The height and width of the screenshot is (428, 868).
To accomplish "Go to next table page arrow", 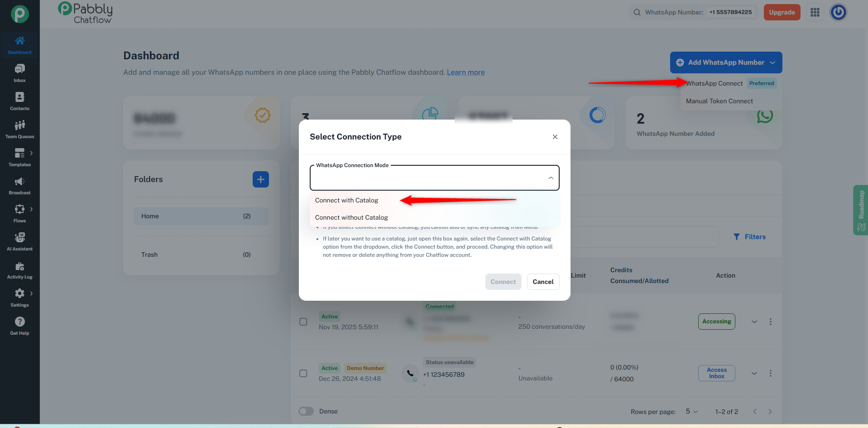I will (770, 411).
